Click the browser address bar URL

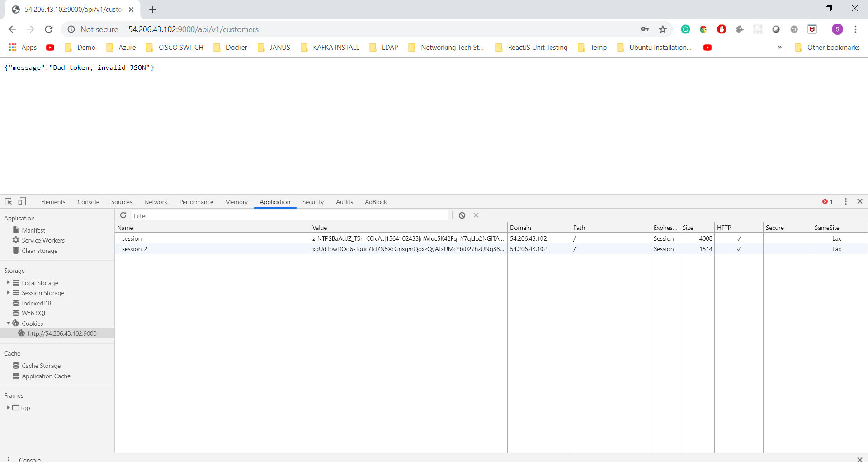193,29
